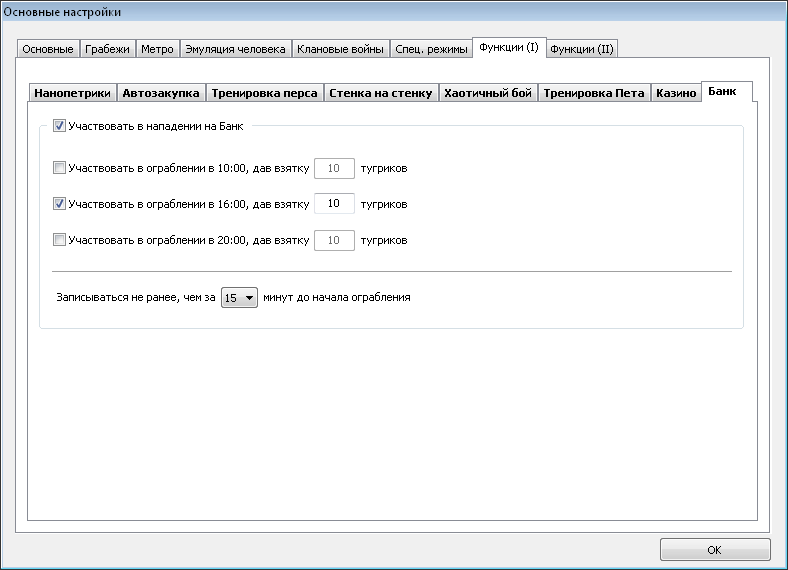Open the Метро tab
788x570 pixels.
pos(157,49)
